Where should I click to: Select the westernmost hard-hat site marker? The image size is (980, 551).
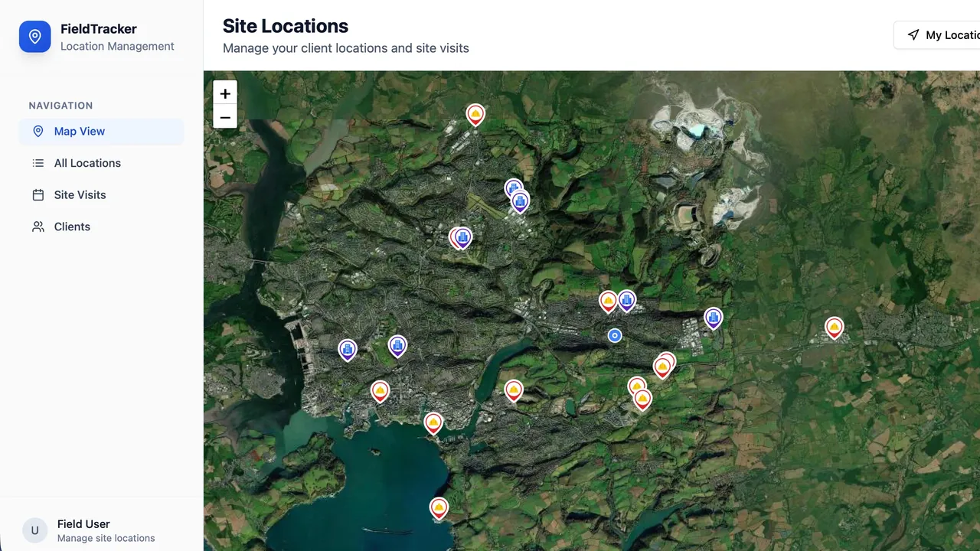click(x=380, y=392)
